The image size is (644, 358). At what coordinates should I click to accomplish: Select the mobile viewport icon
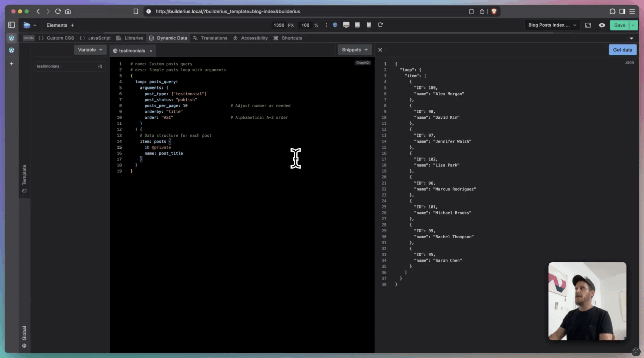(x=369, y=25)
